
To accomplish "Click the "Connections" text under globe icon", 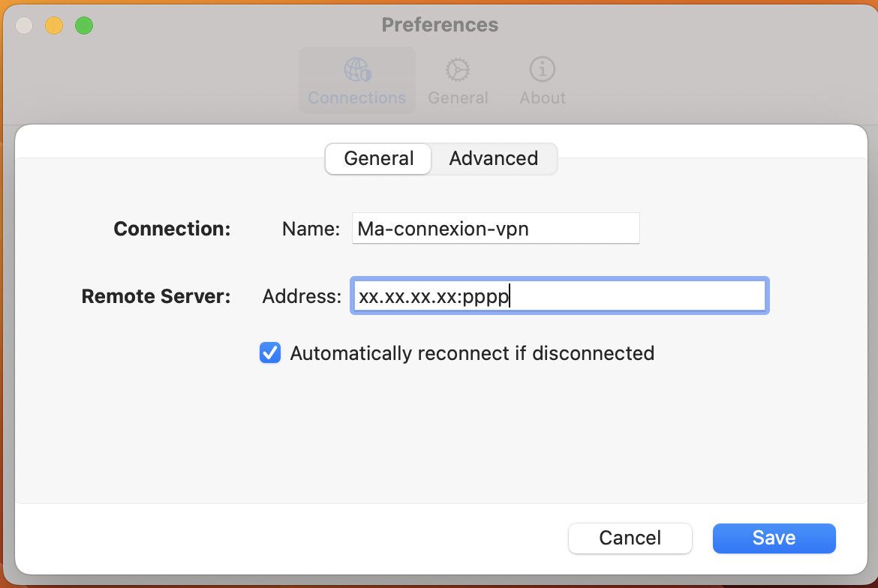I will tap(357, 98).
